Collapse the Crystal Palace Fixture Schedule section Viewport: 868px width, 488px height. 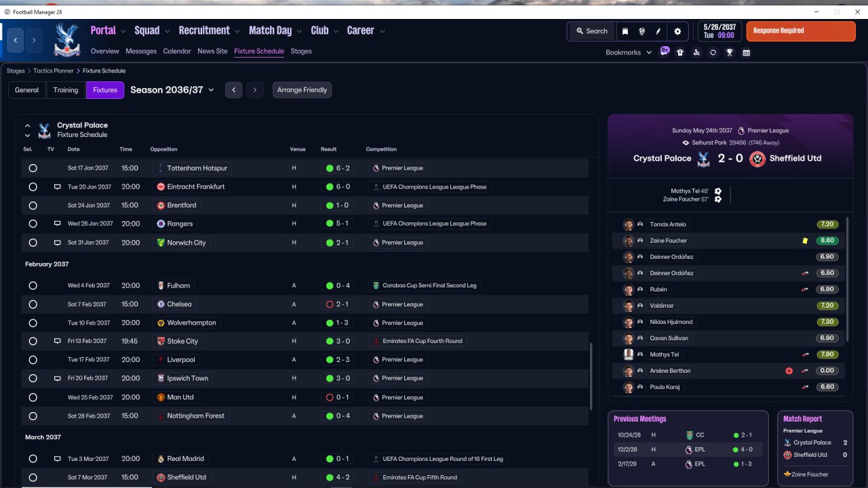coord(28,125)
